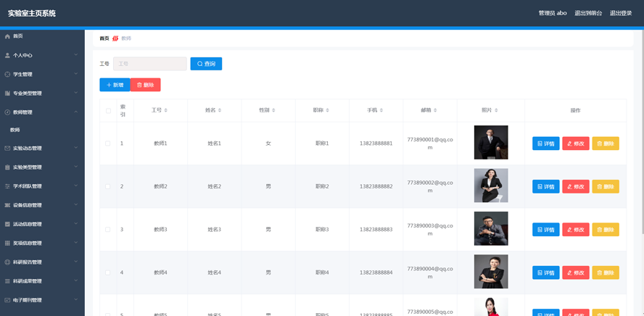Open 详情 for 教师1

[x=546, y=144]
